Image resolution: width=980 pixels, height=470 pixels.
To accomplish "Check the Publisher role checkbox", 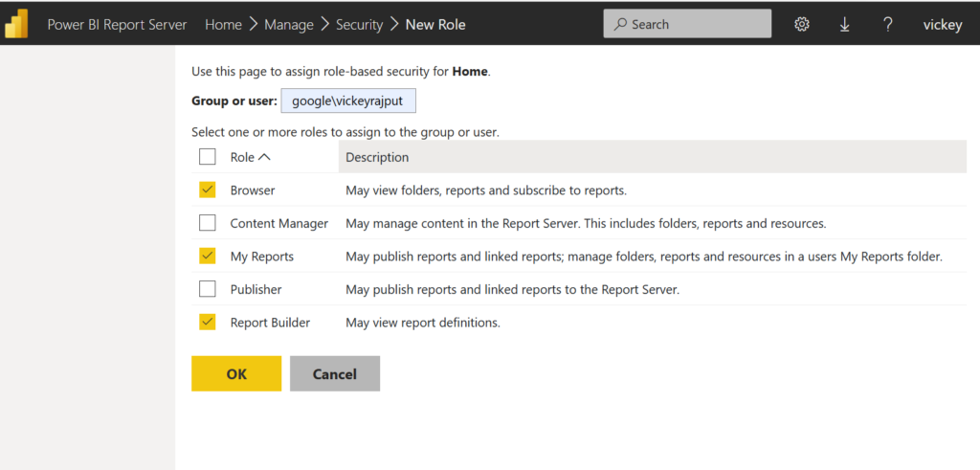I will pos(208,289).
